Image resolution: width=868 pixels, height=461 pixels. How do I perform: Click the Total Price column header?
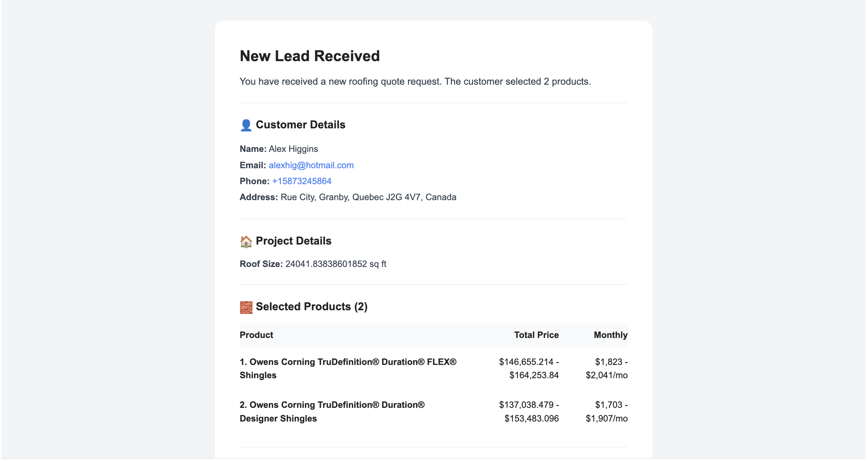coord(536,335)
